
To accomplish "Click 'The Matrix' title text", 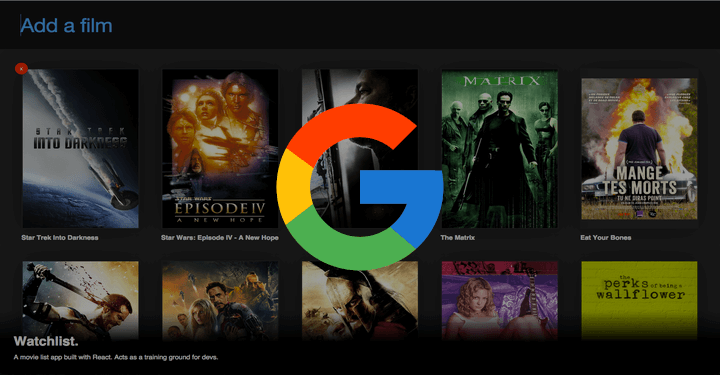I will pos(457,238).
